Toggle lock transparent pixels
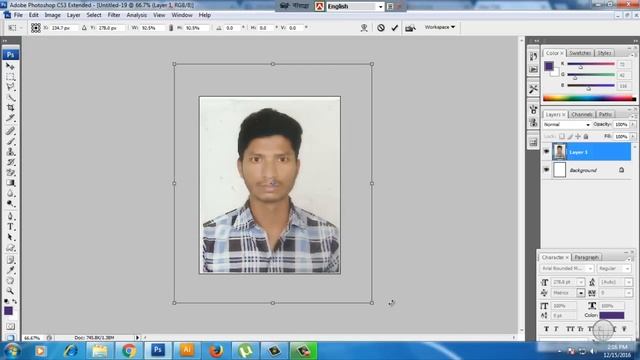Image resolution: width=640 pixels, height=360 pixels. click(562, 136)
